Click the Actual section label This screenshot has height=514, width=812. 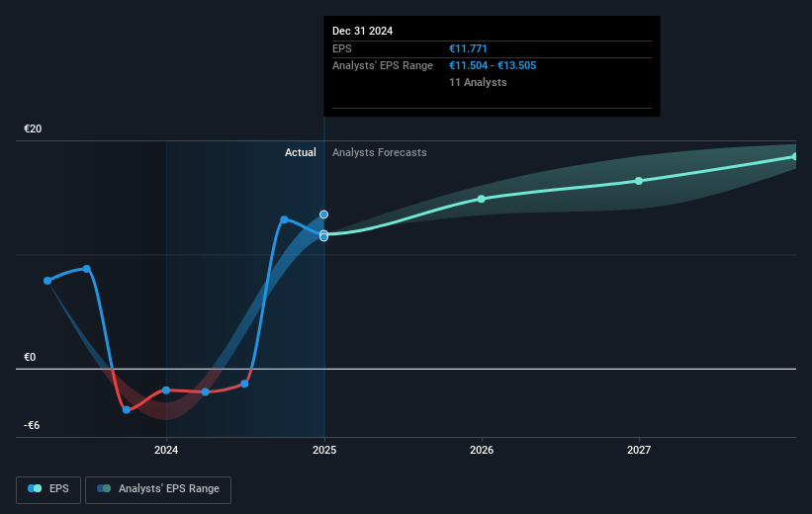(x=301, y=152)
